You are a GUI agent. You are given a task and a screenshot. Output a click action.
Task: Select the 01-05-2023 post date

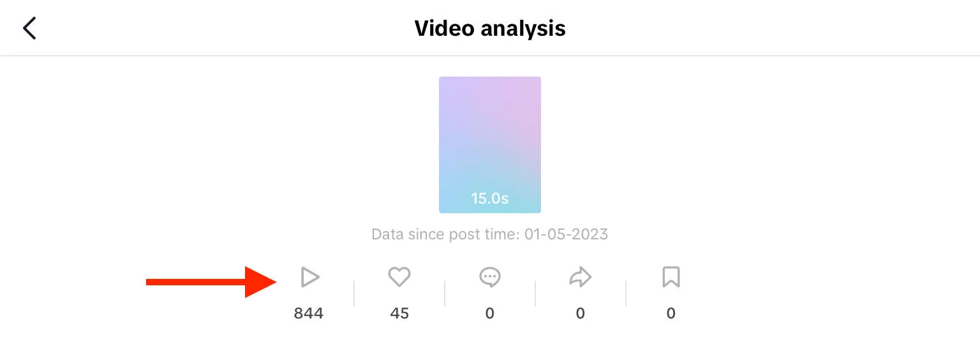click(567, 234)
